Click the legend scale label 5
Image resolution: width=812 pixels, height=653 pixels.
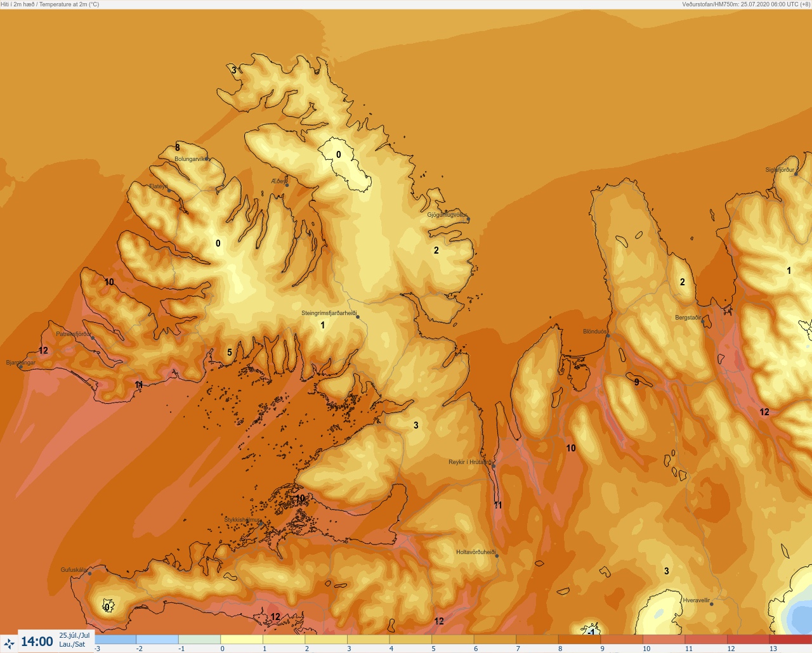point(433,649)
